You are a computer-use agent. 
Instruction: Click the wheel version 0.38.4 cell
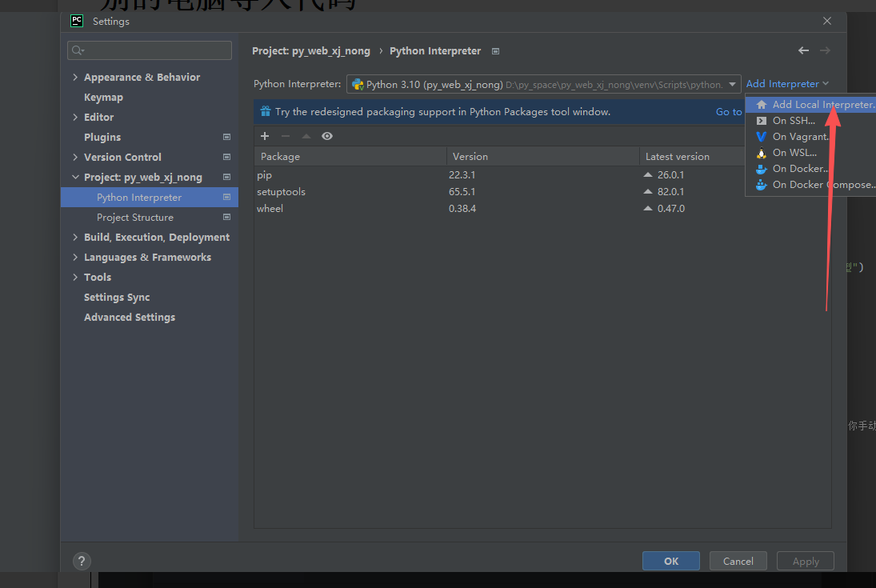[462, 209]
